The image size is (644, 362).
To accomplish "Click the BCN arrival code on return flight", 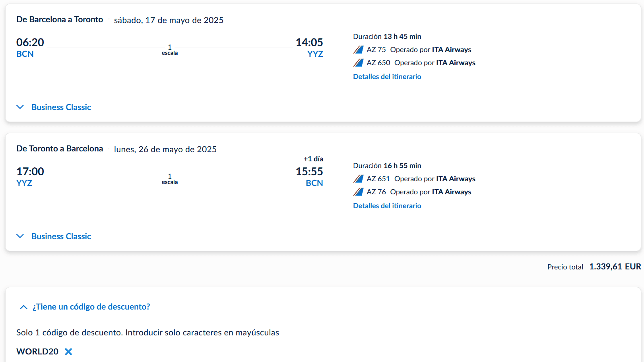I will (314, 183).
